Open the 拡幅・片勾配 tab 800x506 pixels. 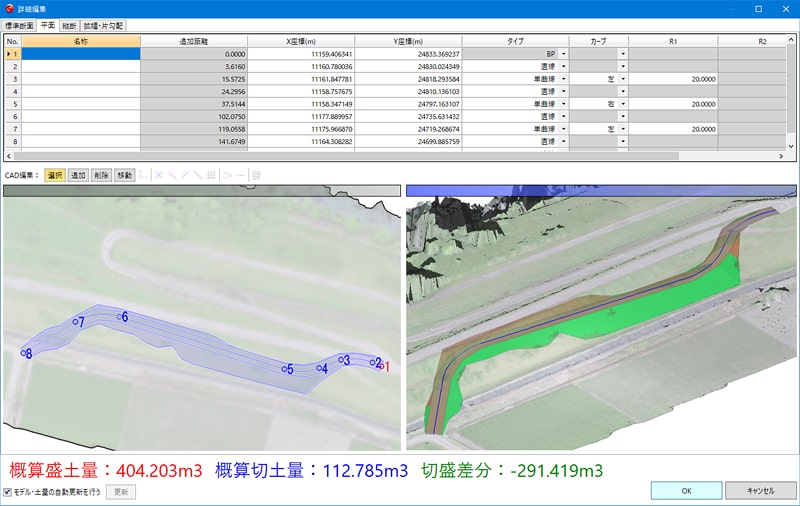(x=103, y=24)
